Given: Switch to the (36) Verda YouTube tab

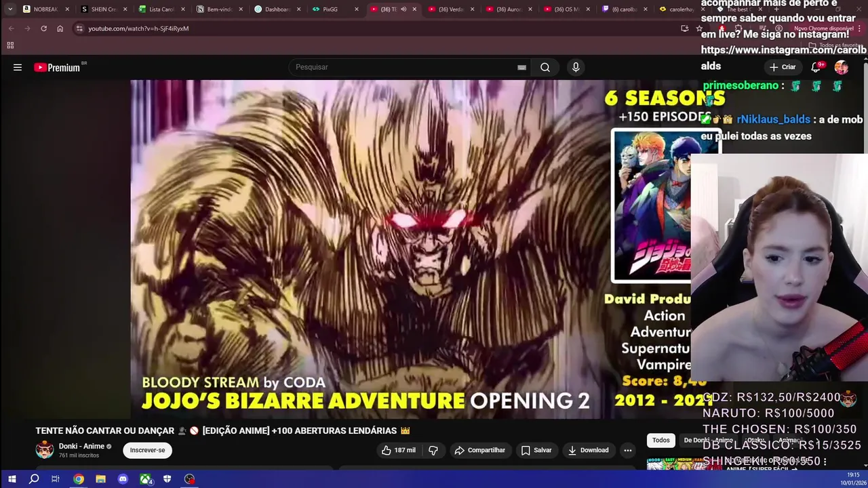Looking at the screenshot, I should tap(450, 9).
